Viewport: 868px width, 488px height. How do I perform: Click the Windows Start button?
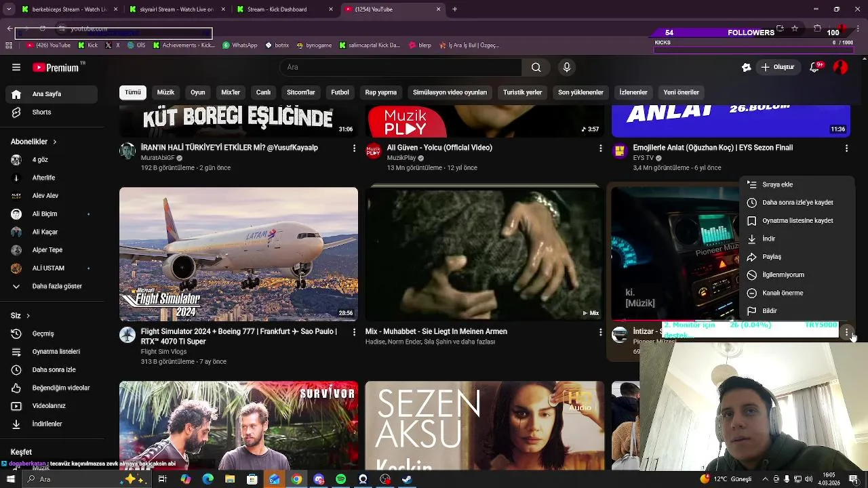click(x=10, y=479)
